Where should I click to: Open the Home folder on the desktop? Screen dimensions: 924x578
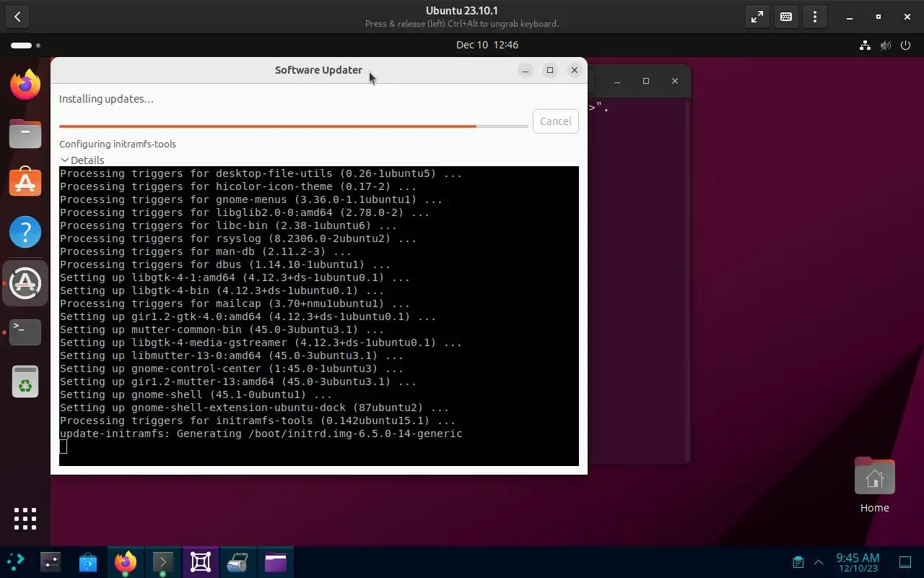[874, 485]
